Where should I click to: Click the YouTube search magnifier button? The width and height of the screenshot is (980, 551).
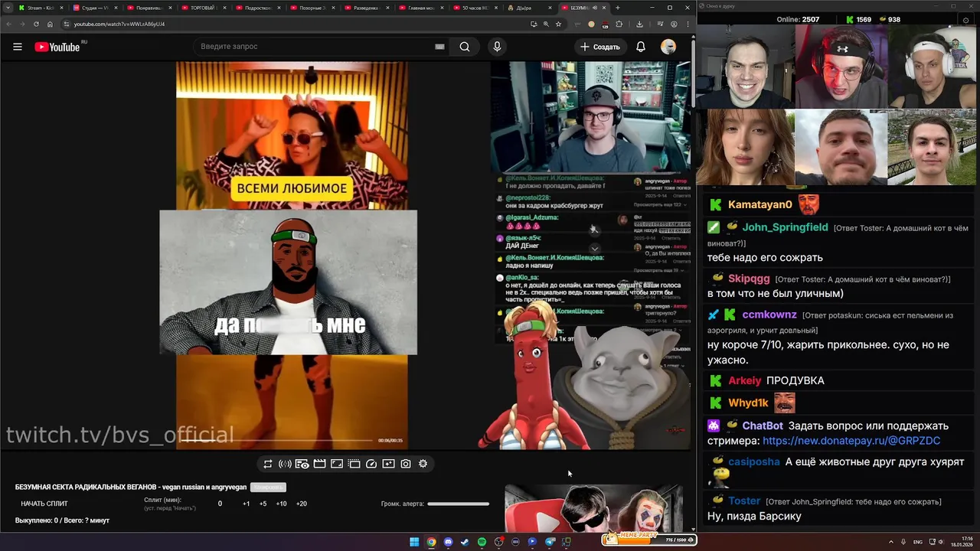(x=465, y=47)
